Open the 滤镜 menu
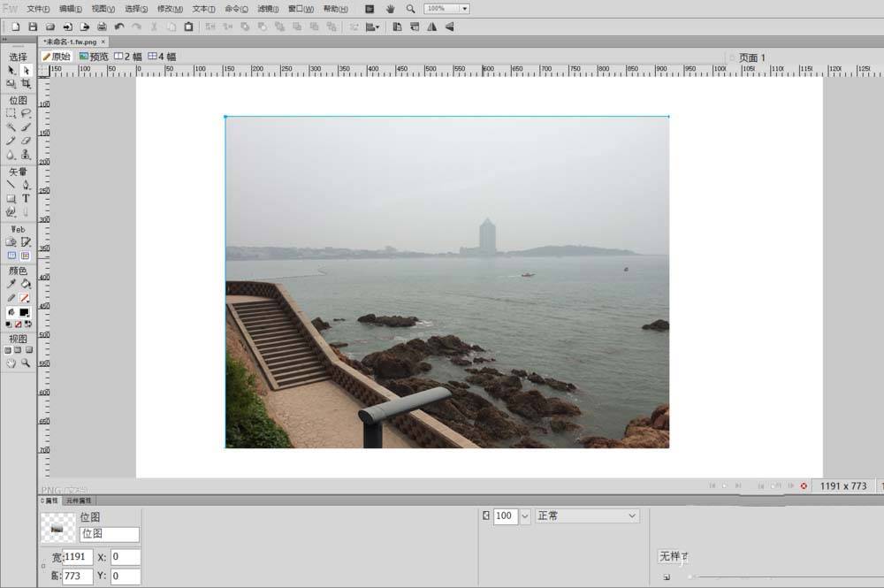The height and width of the screenshot is (588, 884). [267, 9]
